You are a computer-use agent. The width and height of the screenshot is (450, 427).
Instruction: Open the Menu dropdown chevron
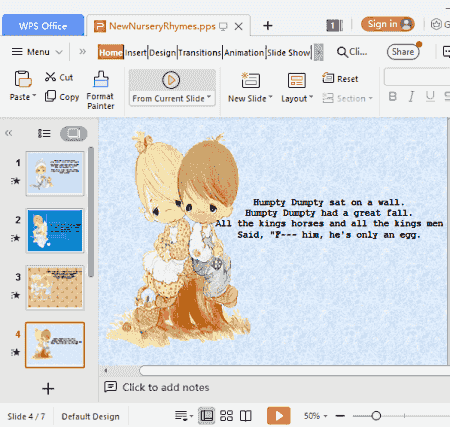pyautogui.click(x=59, y=52)
